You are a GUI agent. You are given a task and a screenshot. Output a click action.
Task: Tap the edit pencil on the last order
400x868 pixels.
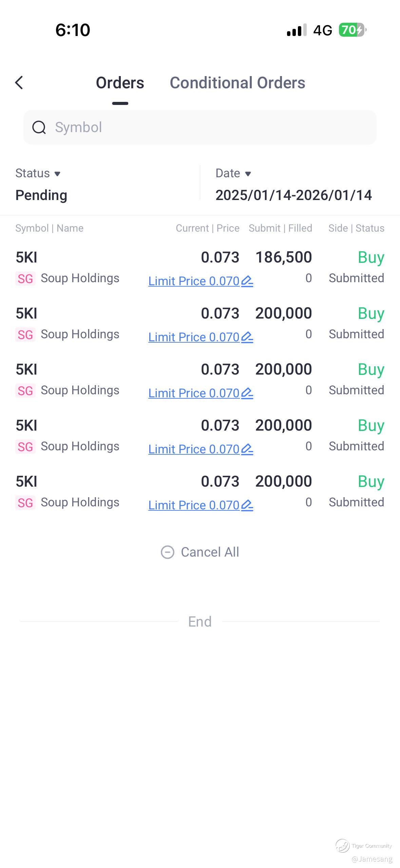247,505
